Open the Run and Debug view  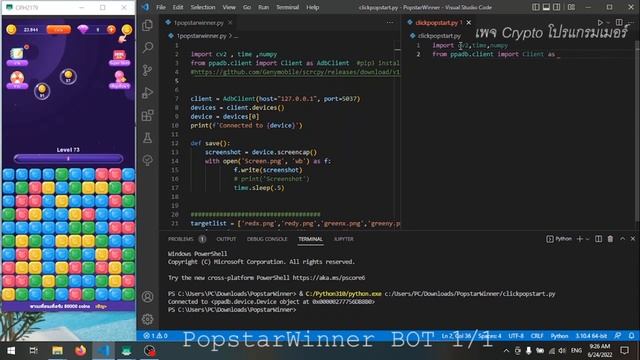(148, 93)
